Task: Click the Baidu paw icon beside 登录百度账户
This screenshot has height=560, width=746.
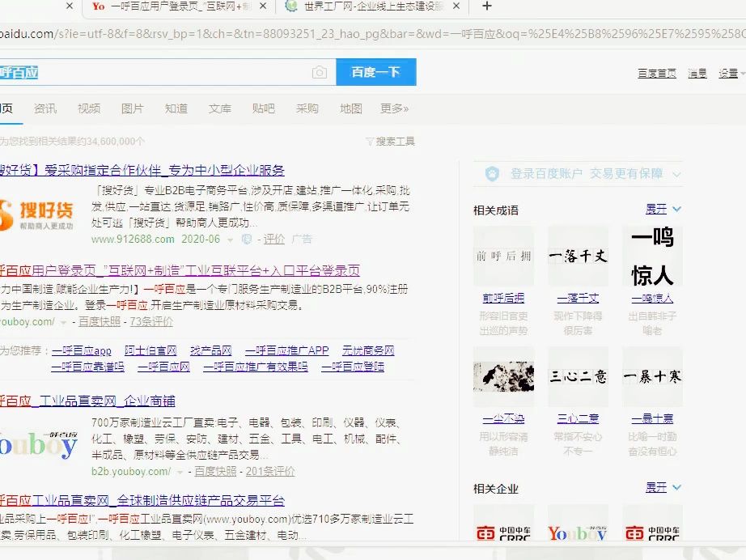Action: (492, 173)
